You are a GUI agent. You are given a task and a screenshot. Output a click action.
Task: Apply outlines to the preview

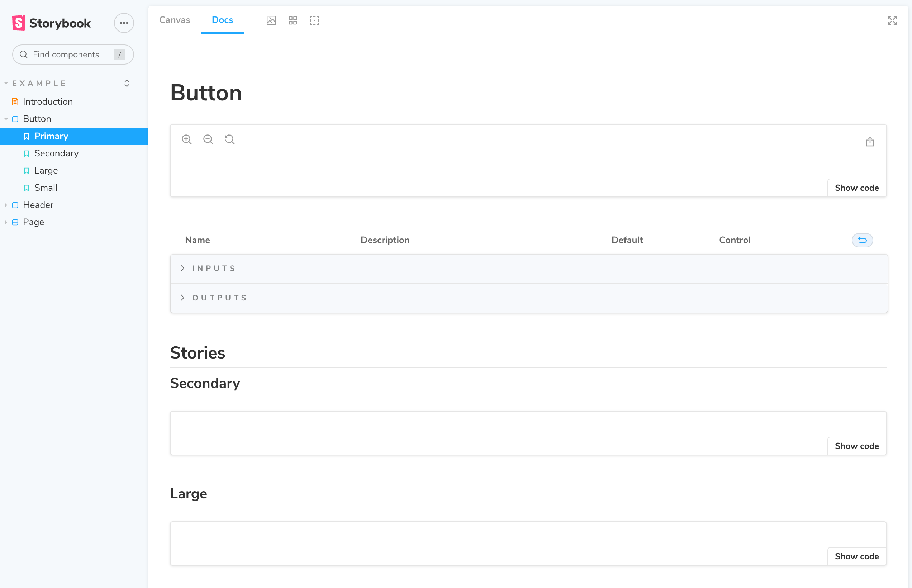[314, 20]
